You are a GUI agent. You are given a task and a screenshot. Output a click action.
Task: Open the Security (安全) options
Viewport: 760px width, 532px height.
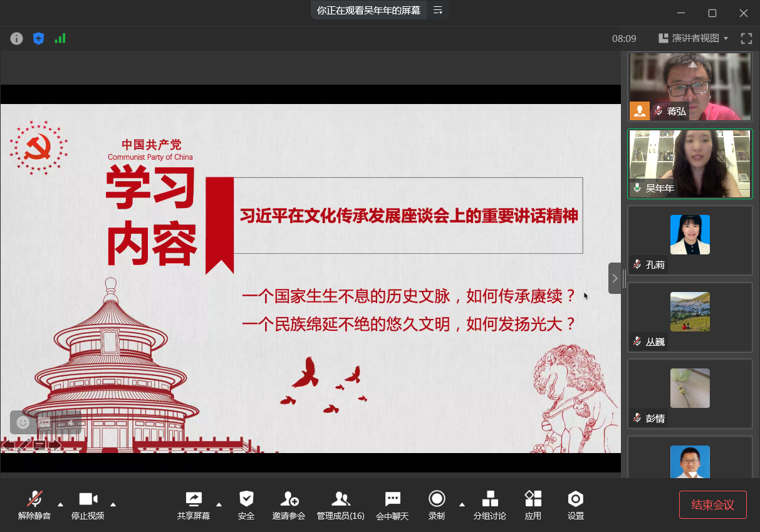click(246, 505)
